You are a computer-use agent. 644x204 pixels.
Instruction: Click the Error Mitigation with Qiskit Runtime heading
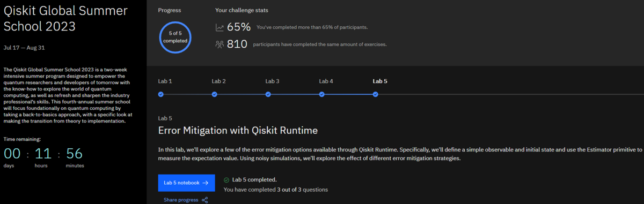pos(238,130)
